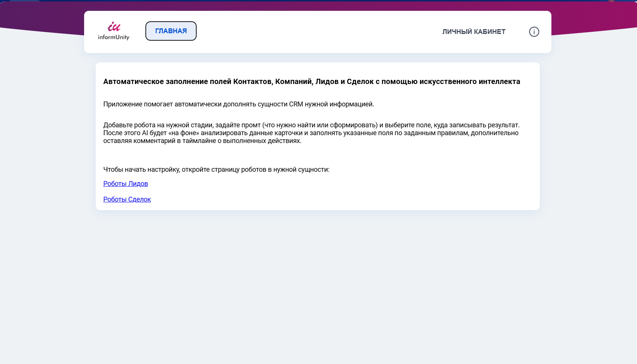Open ЛИЧНЫЙ КАБИНЕТ
Screen dimensions: 637x364
(474, 32)
